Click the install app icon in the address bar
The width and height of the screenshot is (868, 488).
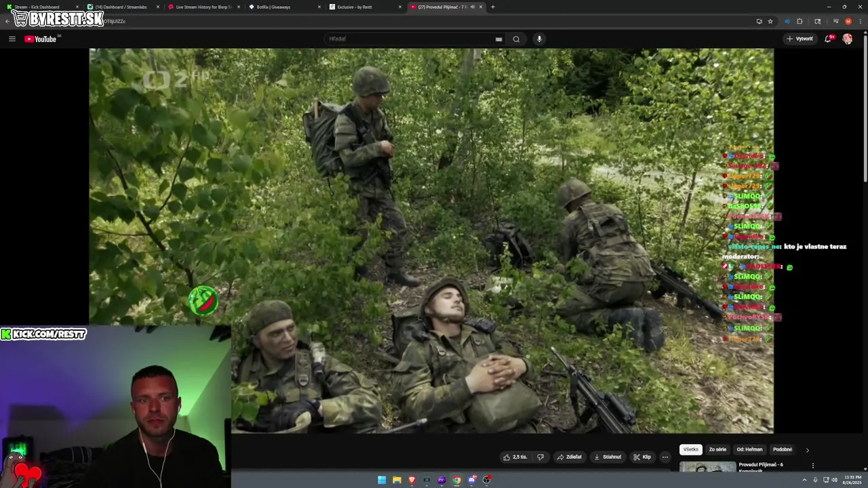pos(759,21)
